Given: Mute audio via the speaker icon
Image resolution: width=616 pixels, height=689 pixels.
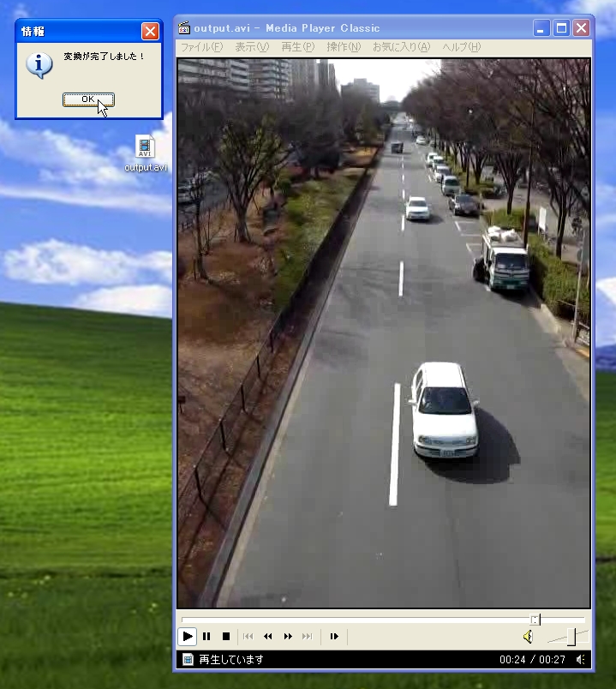Looking at the screenshot, I should pos(529,636).
